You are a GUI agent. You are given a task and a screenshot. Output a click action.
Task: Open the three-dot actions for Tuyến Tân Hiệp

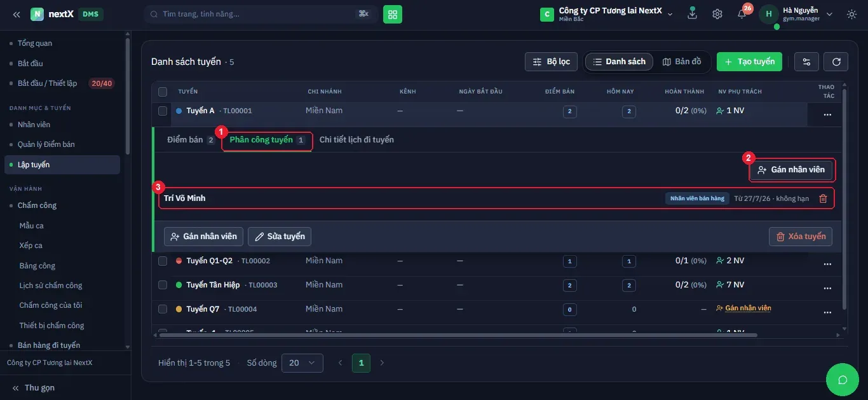pos(827,288)
